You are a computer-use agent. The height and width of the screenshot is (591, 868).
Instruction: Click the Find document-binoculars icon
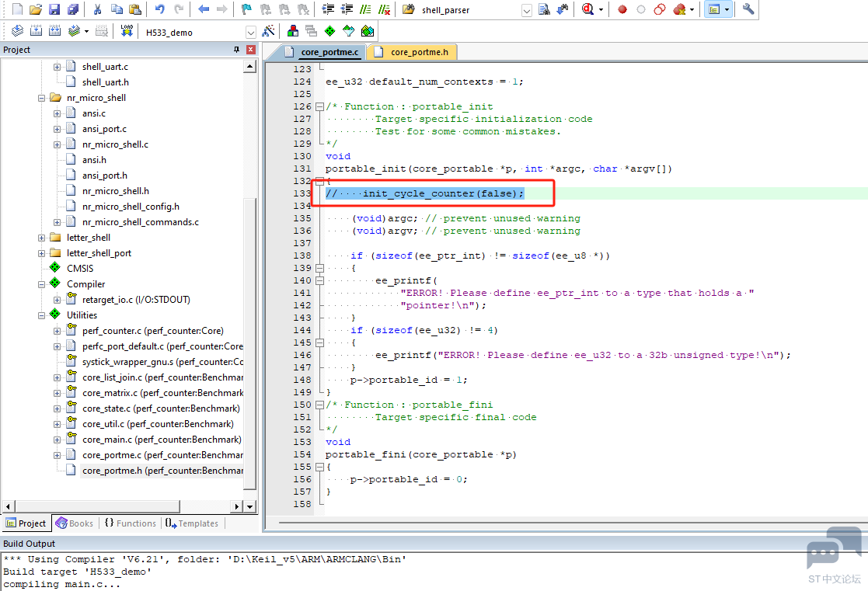[544, 9]
